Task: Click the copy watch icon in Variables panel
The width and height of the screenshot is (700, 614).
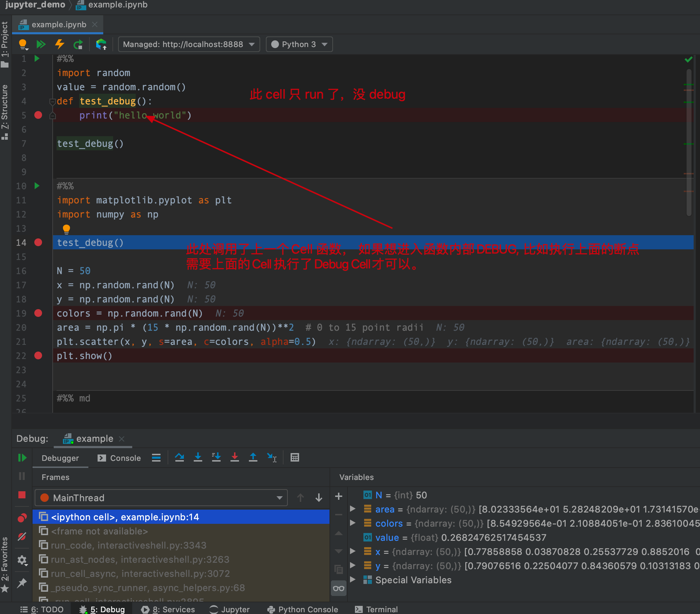Action: 339,569
